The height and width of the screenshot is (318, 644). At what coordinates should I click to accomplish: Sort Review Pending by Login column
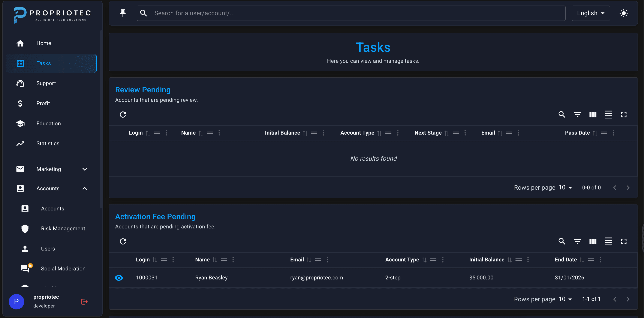(x=148, y=133)
